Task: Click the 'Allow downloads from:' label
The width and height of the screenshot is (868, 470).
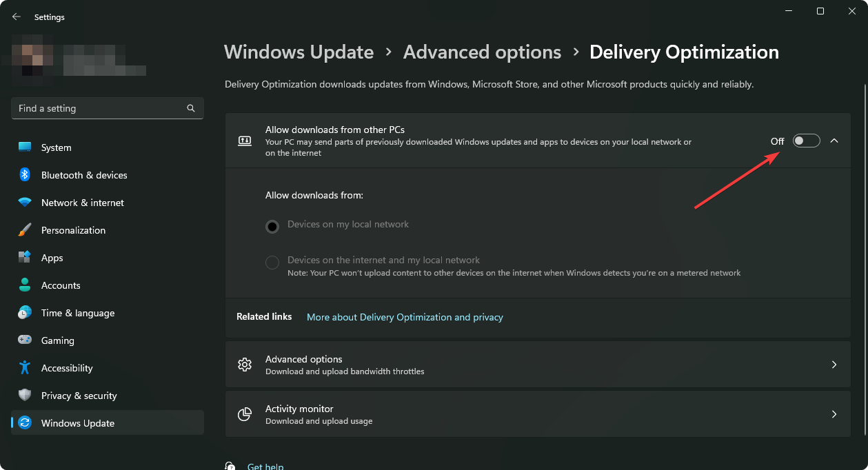Action: [314, 196]
